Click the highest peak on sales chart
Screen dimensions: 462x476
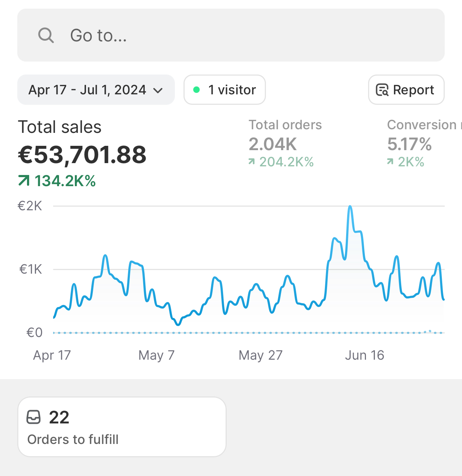click(x=350, y=207)
